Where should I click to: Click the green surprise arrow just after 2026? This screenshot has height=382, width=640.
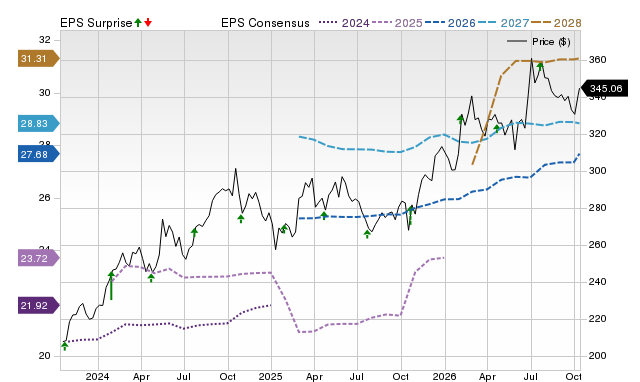click(460, 119)
